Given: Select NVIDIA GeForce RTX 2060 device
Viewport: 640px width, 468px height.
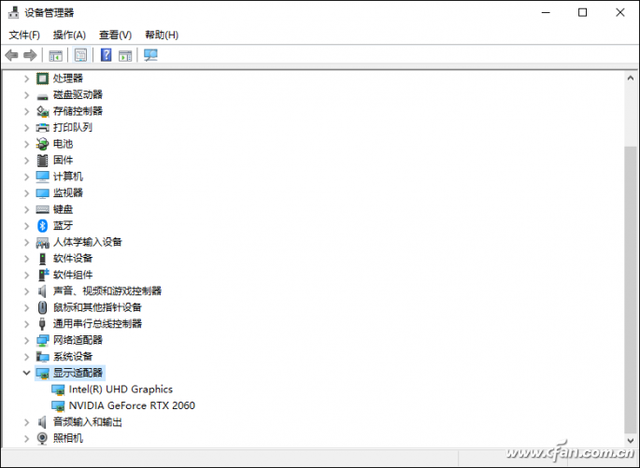Looking at the screenshot, I should [132, 406].
